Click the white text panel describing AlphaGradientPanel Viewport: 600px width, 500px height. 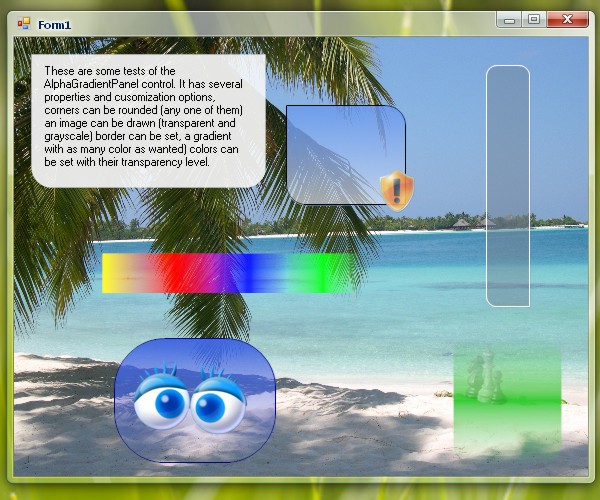coord(148,121)
